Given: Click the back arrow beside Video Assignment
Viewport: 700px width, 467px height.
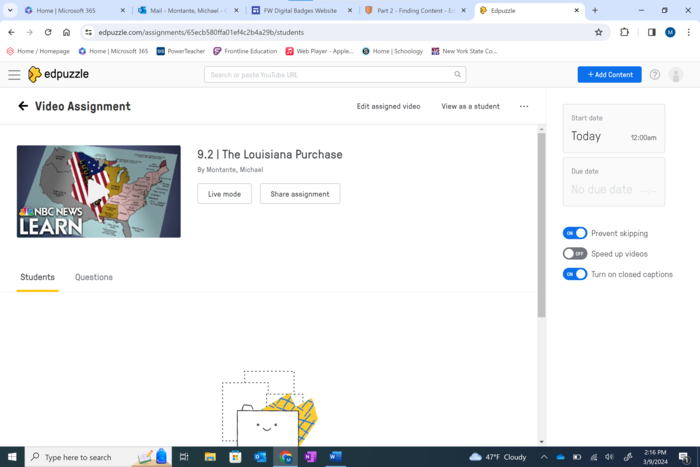Looking at the screenshot, I should click(x=23, y=106).
